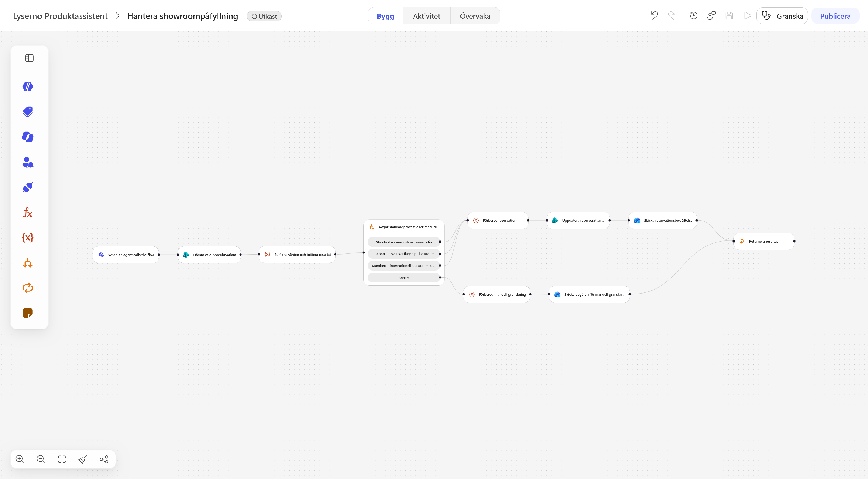Toggle the left sidebar panel icon
868x479 pixels.
(x=29, y=58)
